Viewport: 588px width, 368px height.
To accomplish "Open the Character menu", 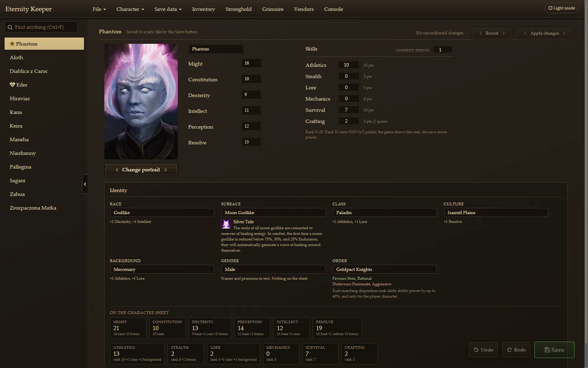I will click(130, 9).
